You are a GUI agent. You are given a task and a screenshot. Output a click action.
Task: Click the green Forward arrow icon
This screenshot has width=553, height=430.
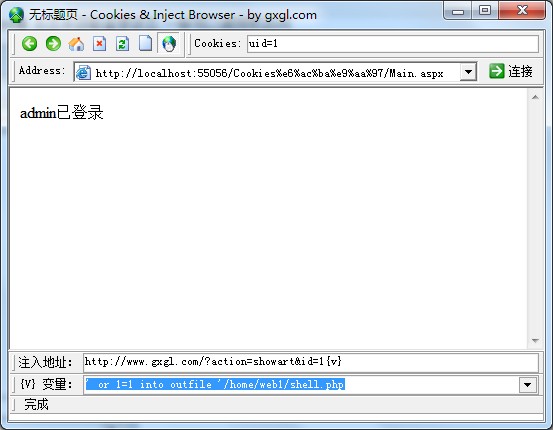tap(53, 44)
